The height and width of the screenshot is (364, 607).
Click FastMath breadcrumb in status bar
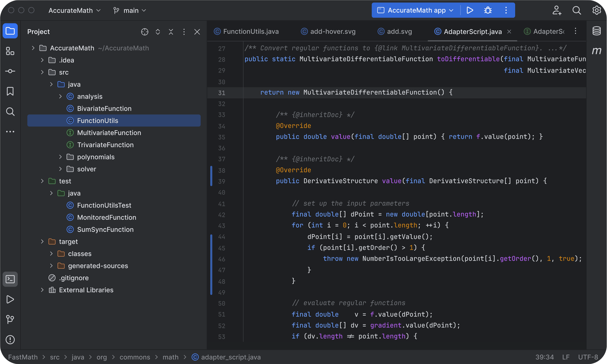23,357
